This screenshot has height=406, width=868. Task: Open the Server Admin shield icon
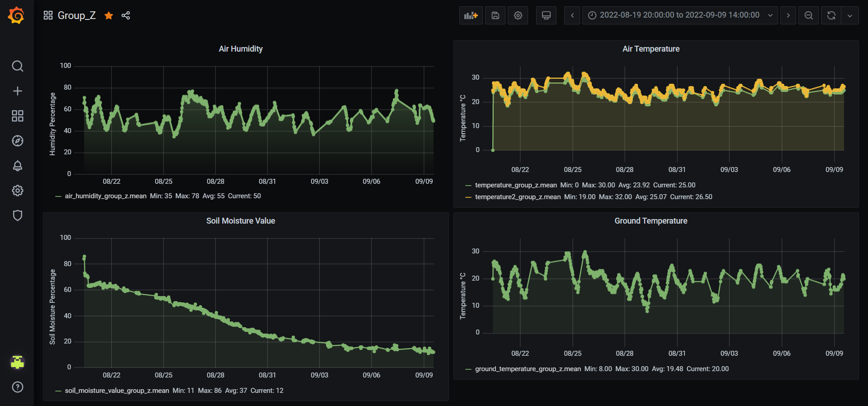17,215
